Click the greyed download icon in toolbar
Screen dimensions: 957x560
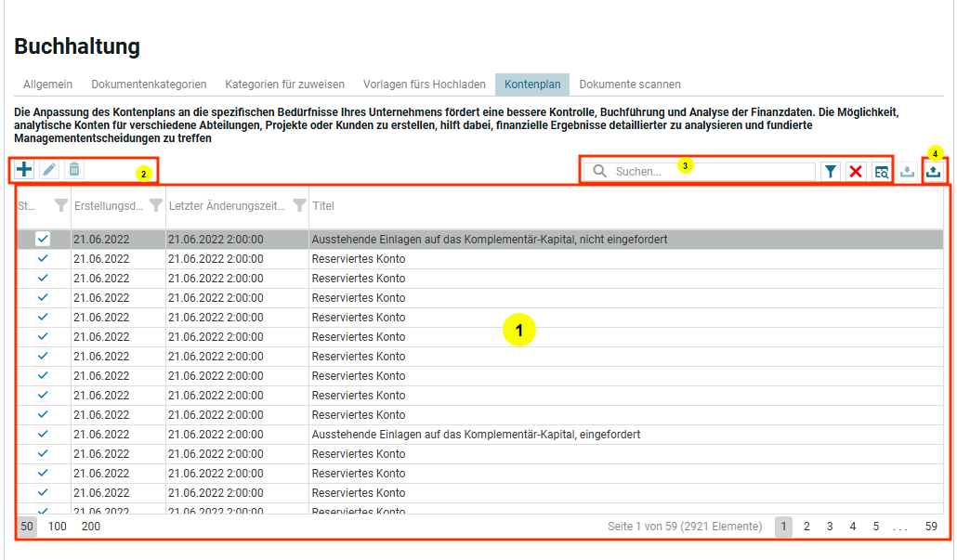[908, 172]
